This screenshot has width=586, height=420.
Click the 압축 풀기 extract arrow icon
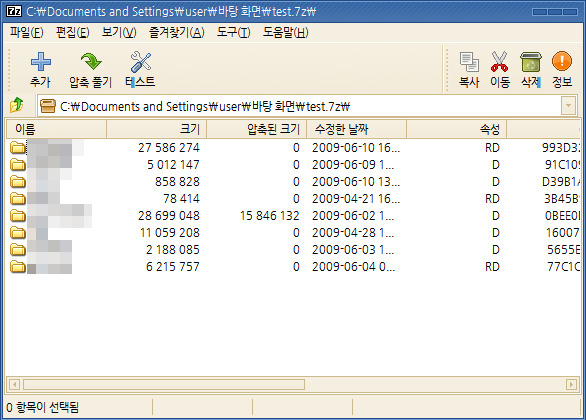coord(91,62)
